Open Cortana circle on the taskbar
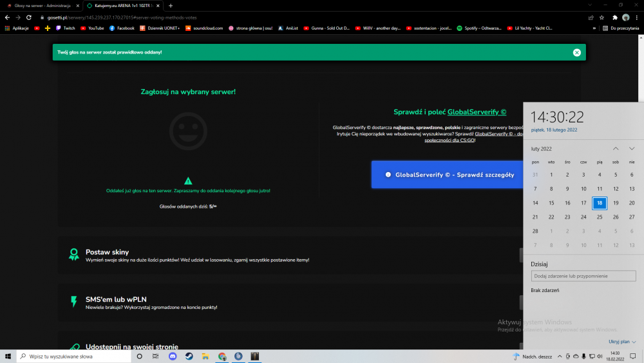Viewport: 644px width, 363px height. (x=139, y=357)
